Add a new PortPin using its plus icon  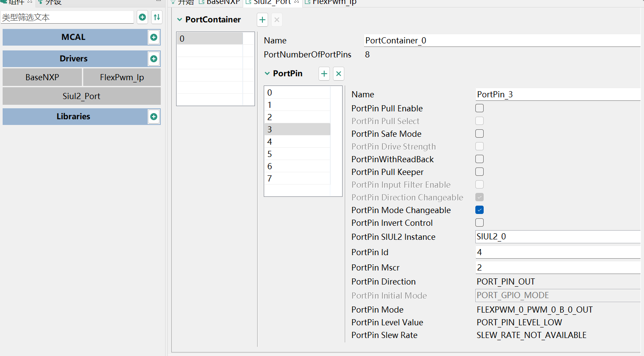(x=324, y=74)
